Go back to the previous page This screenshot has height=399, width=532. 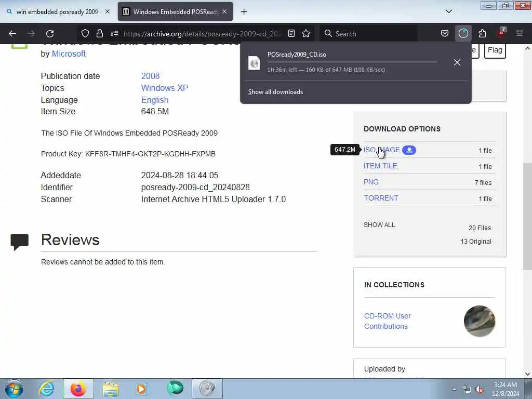coord(12,34)
